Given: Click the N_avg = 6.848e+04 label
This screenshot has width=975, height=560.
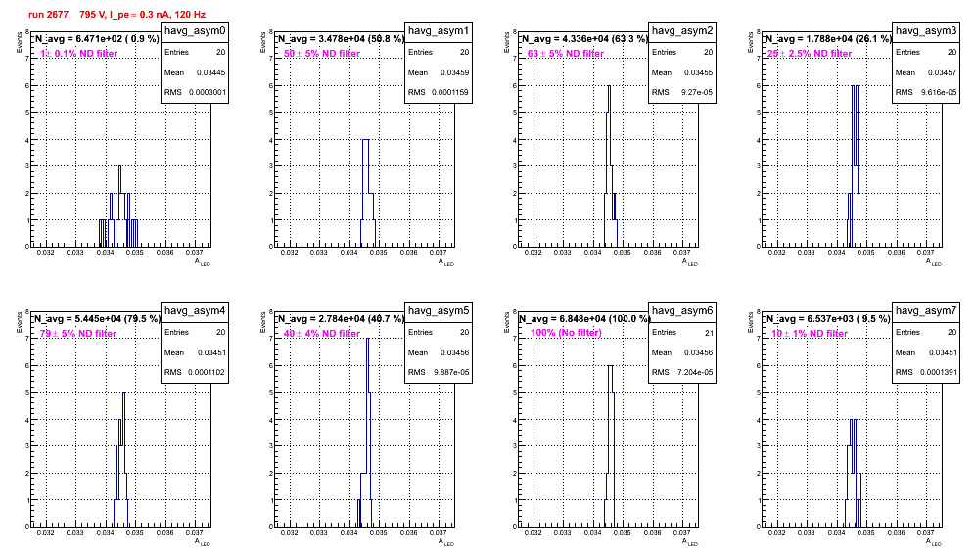Looking at the screenshot, I should click(x=583, y=318).
